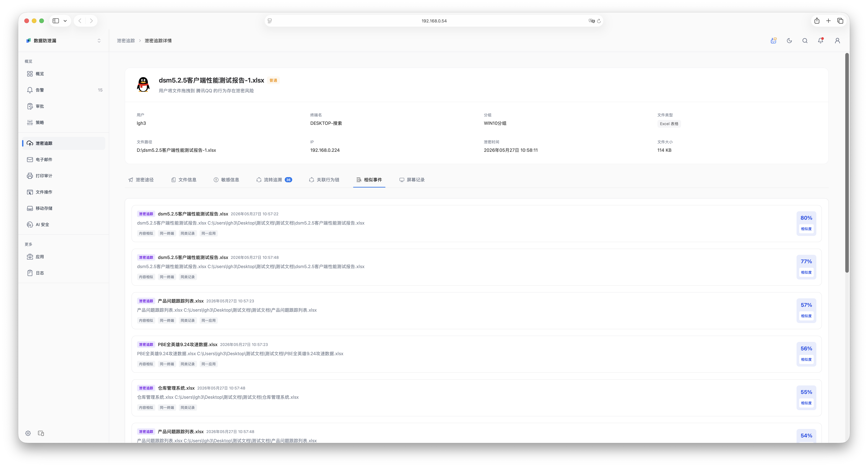Open the 80% similarity event card
The width and height of the screenshot is (868, 467).
pyautogui.click(x=476, y=223)
